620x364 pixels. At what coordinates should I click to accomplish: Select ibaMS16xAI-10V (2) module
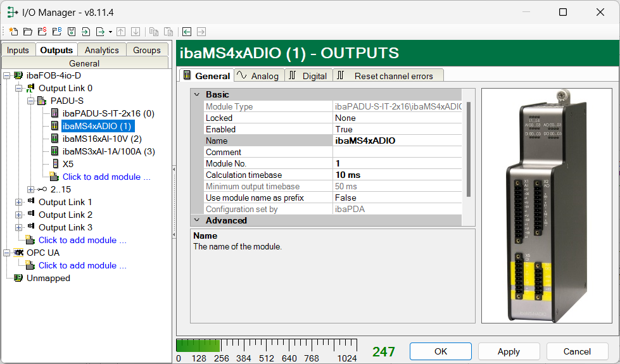[101, 139]
